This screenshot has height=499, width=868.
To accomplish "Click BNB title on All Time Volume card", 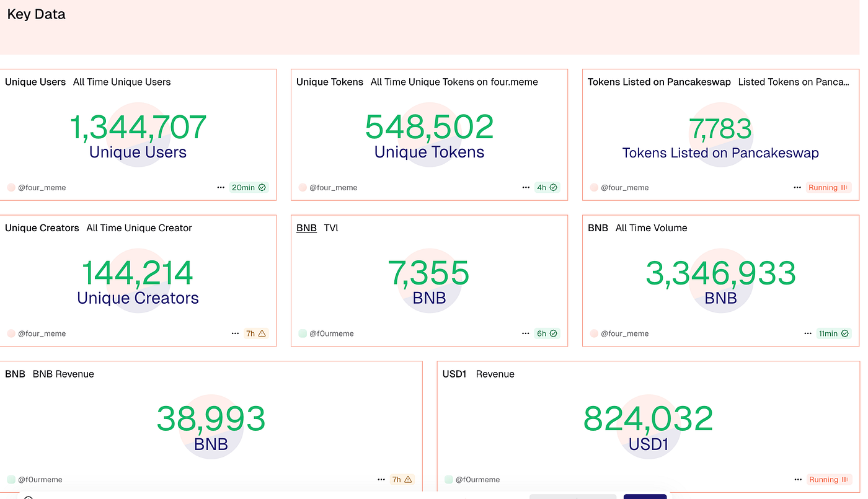I will click(x=598, y=228).
